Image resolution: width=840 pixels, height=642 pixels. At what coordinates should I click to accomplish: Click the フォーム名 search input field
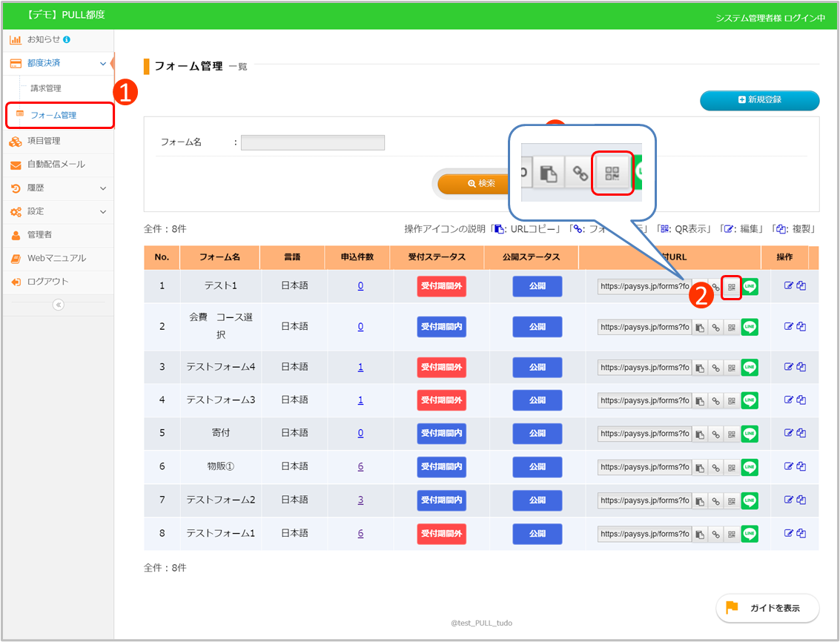pos(312,142)
